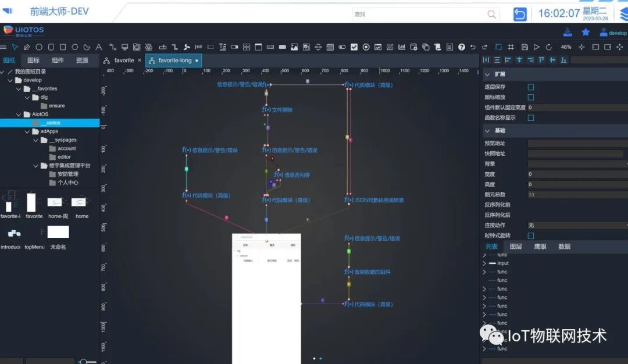The image size is (628, 364).
Task: Insert a checkbox component
Action: (354, 47)
